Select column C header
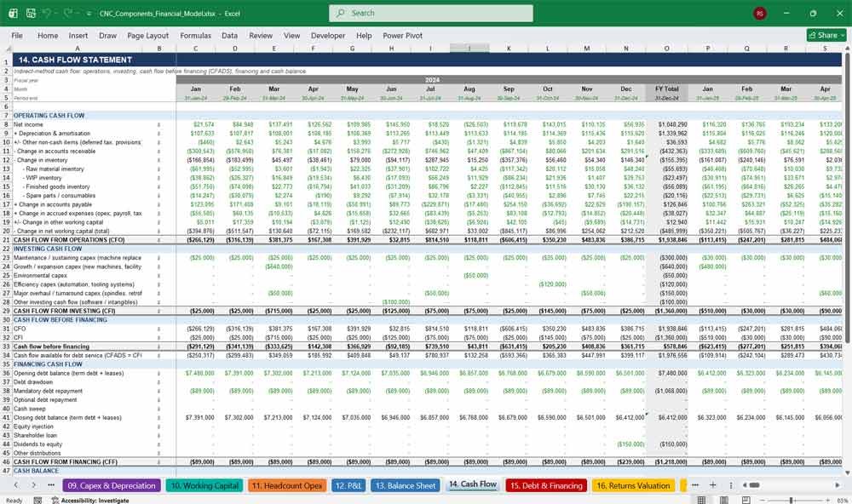Viewport: 852px width, 504px height. coord(195,49)
